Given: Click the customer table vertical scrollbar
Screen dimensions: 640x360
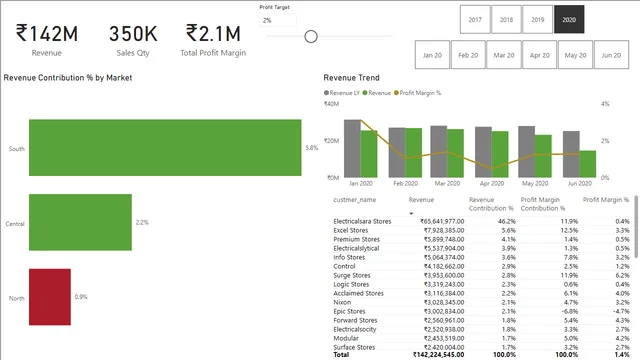Looking at the screenshot, I should 636,227.
